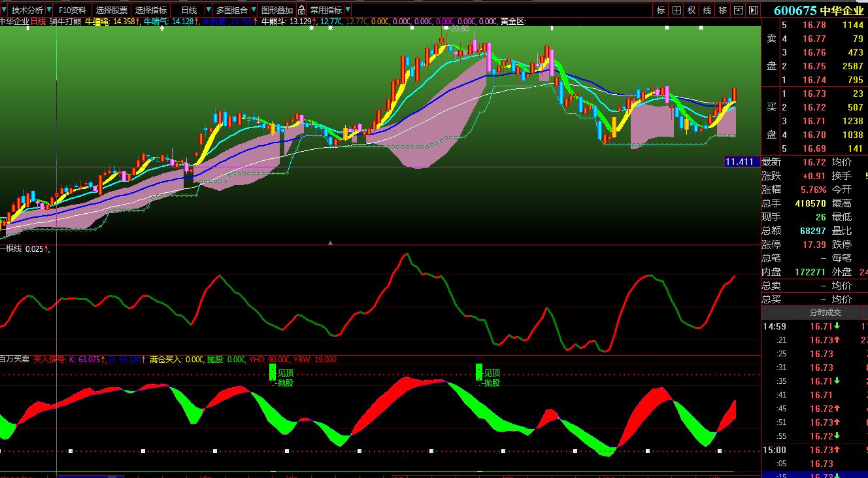Click the 黄金区 indicator label

[x=513, y=22]
